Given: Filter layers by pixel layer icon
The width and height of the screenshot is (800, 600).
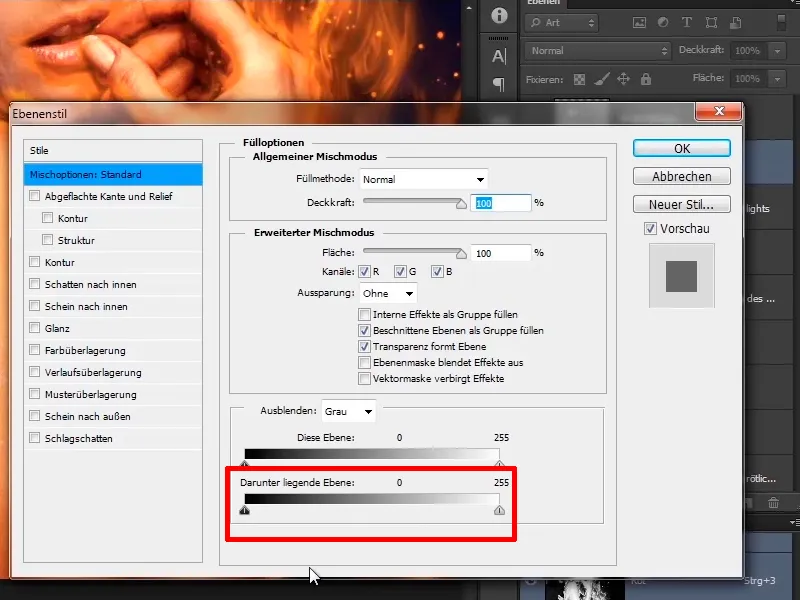Looking at the screenshot, I should [x=639, y=22].
